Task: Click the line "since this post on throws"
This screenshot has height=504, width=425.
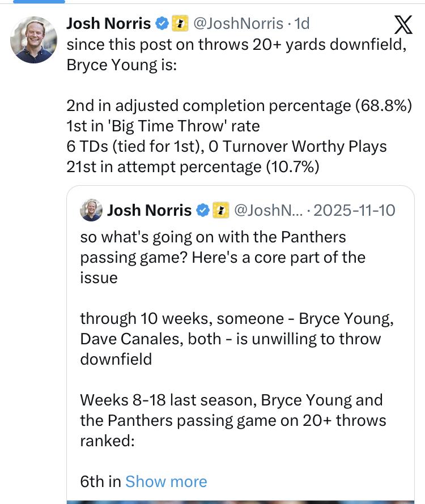Action: click(236, 44)
